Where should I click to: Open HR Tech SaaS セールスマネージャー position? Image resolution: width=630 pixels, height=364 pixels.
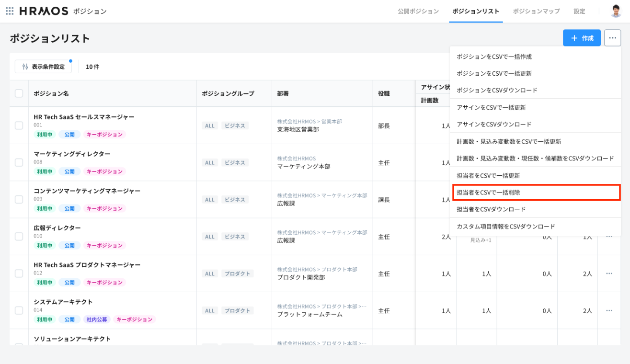[x=84, y=117]
